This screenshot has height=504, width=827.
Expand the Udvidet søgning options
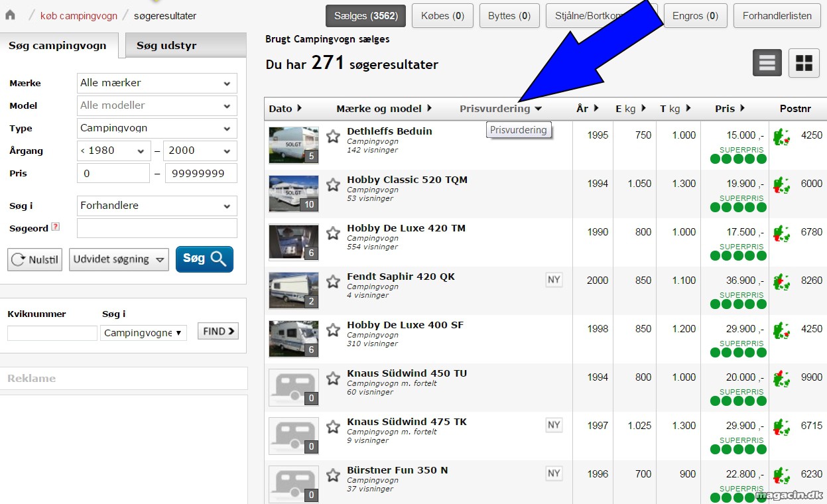click(x=119, y=259)
